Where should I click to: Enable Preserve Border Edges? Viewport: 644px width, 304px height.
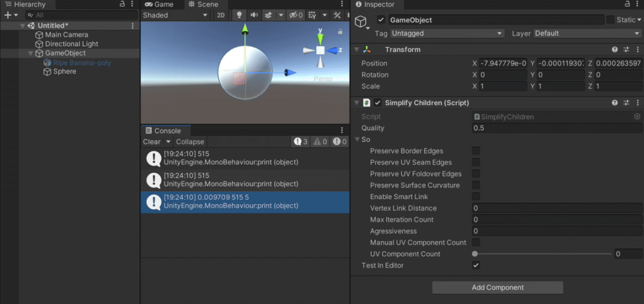pyautogui.click(x=476, y=151)
